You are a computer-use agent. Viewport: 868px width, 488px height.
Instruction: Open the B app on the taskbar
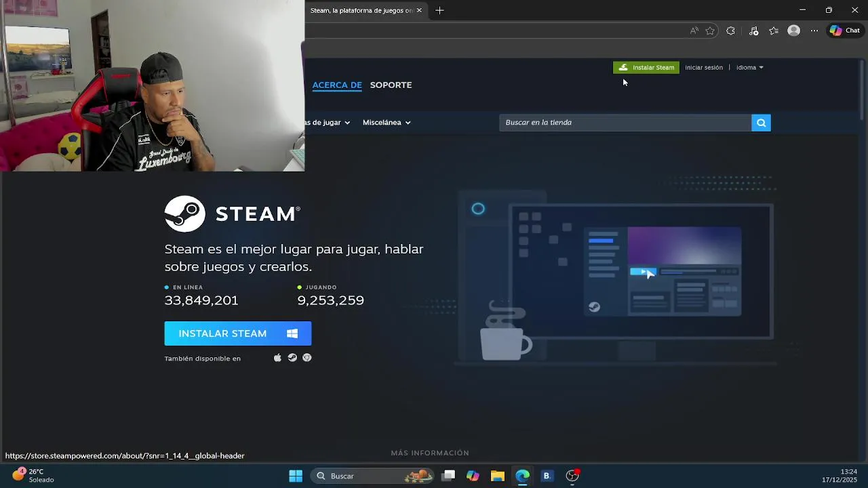[x=547, y=476]
